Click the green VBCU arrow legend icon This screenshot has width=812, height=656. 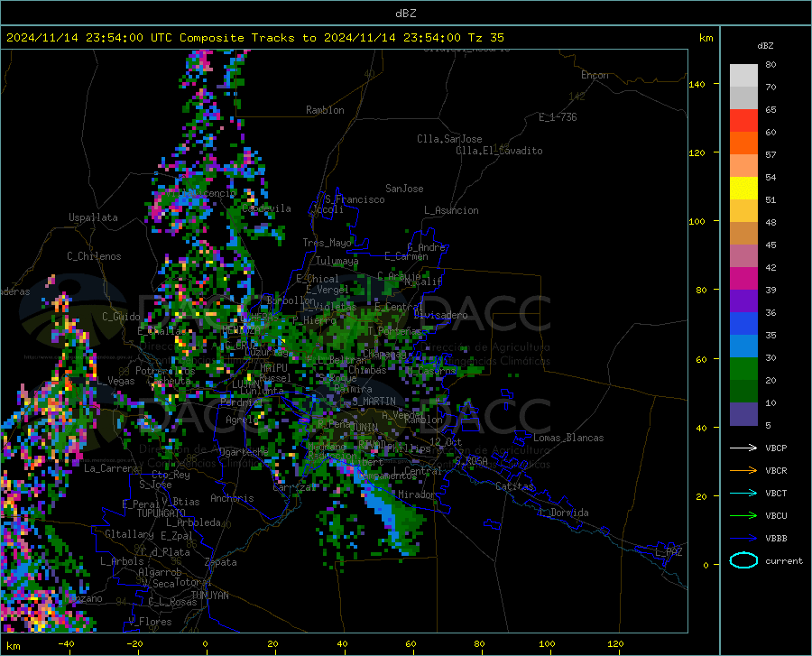743,515
